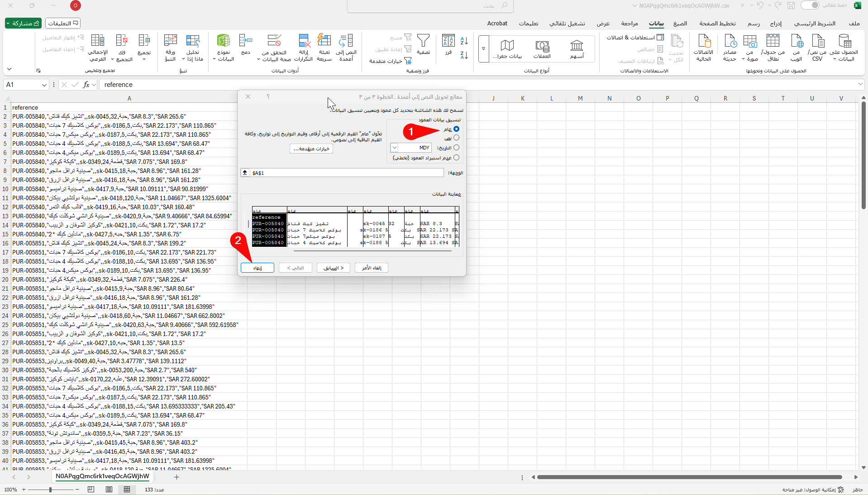Open the Review ribbon tab

(x=629, y=24)
